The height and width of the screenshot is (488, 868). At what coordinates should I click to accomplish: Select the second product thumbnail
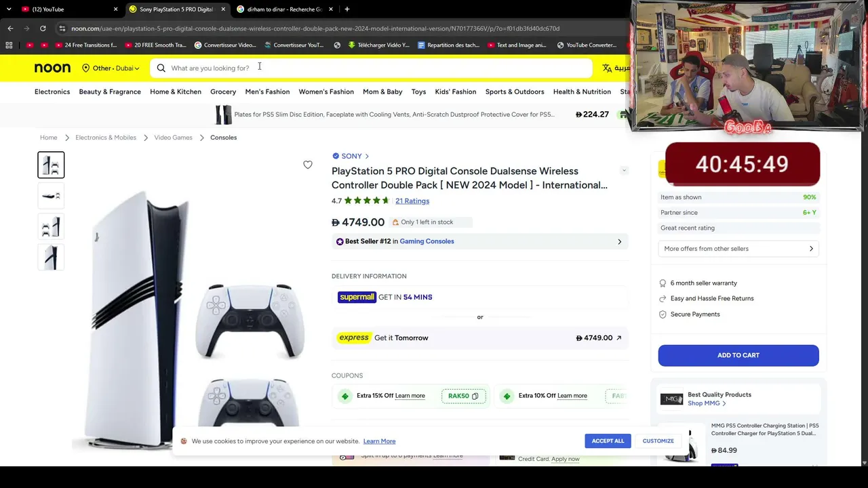[51, 196]
